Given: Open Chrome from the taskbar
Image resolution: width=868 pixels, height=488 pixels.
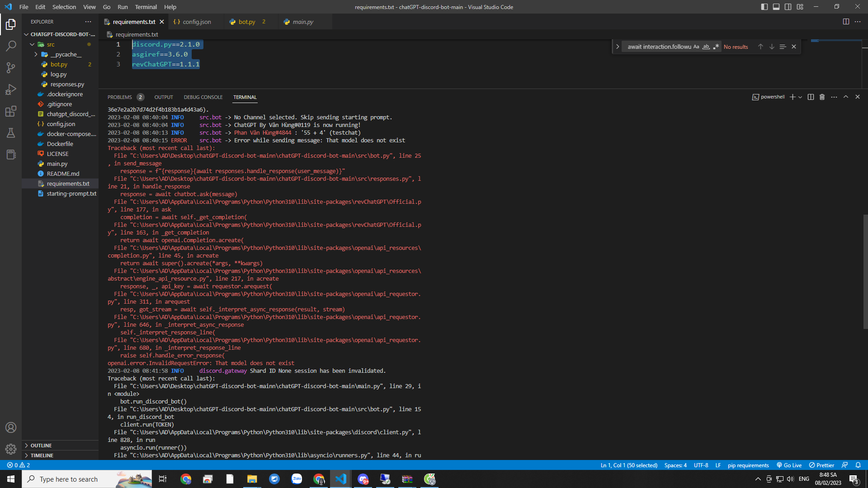Looking at the screenshot, I should (185, 479).
